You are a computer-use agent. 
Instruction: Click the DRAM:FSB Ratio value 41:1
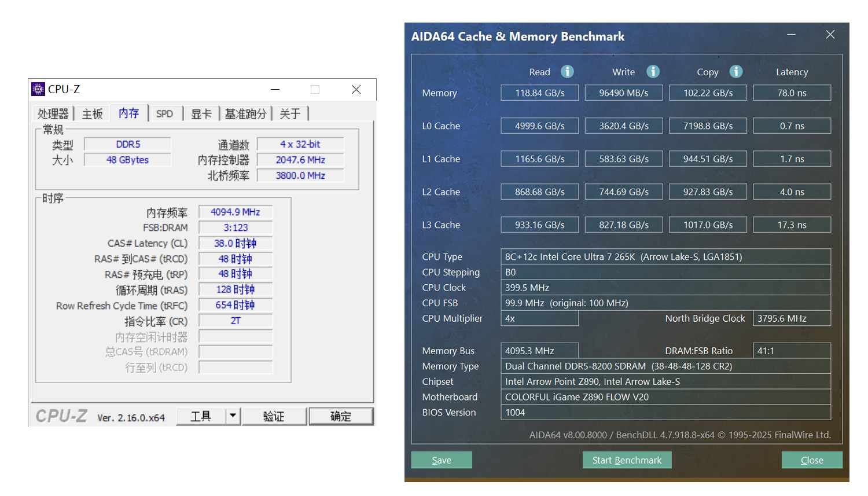point(792,351)
